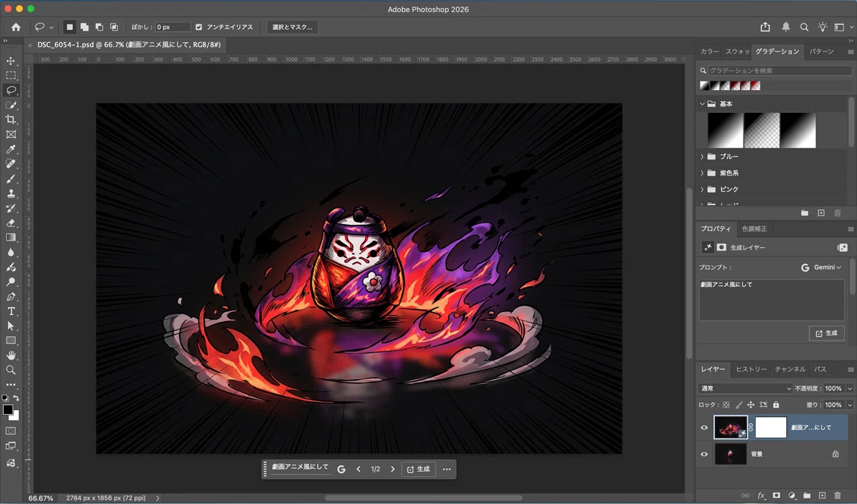Create new adjustment layer icon
The image size is (857, 504).
point(792,495)
